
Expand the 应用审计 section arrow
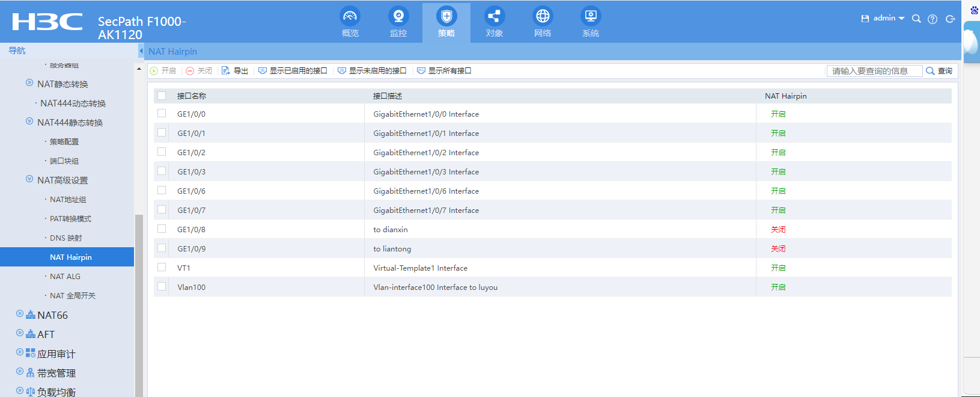20,352
